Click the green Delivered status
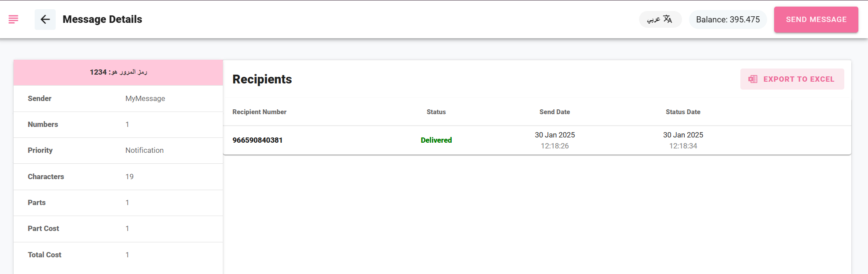 click(436, 140)
